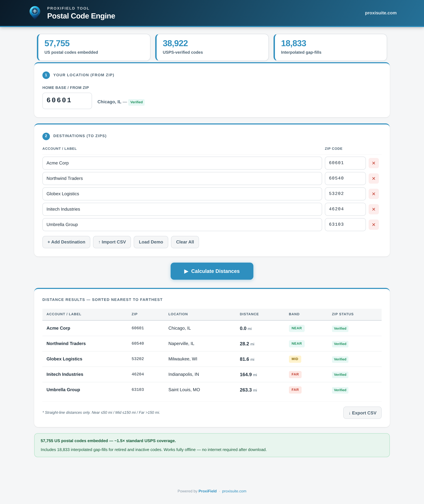Click the Verified badge next to Chicago, IL

[136, 102]
